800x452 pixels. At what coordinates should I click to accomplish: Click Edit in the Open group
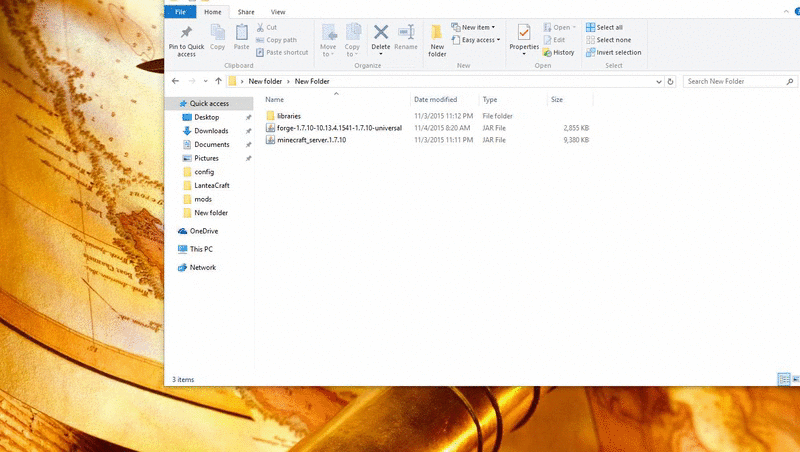(x=554, y=40)
